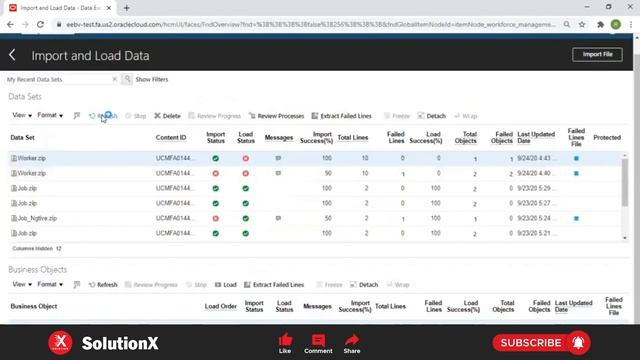Click Extract Failed Lines in Business Objects toolbar
This screenshot has width=640, height=360.
tap(274, 285)
